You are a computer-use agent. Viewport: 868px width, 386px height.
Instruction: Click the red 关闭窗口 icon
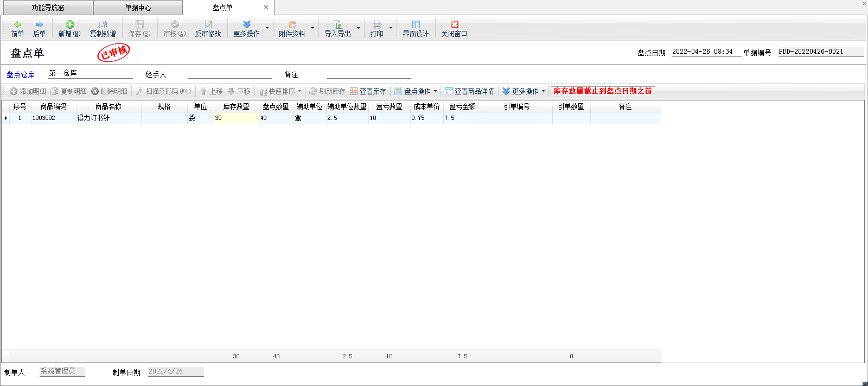coord(454,24)
